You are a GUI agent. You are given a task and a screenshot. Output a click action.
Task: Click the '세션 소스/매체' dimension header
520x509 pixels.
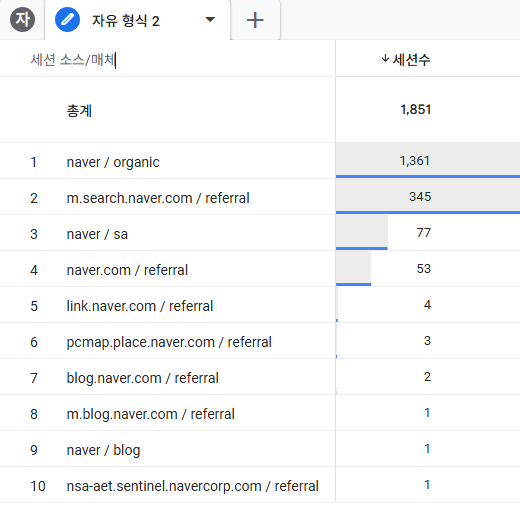coord(73,60)
